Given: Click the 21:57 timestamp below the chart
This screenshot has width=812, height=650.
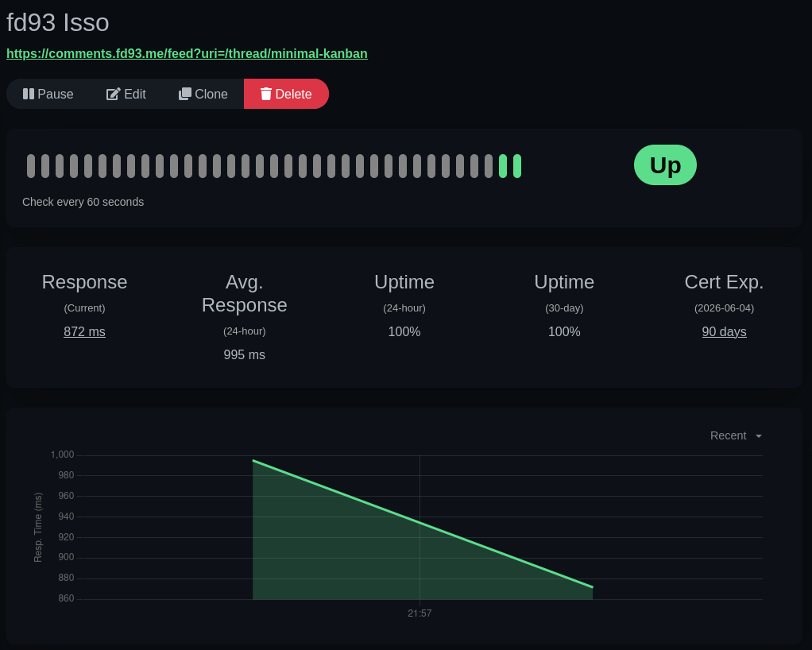Looking at the screenshot, I should (x=420, y=613).
